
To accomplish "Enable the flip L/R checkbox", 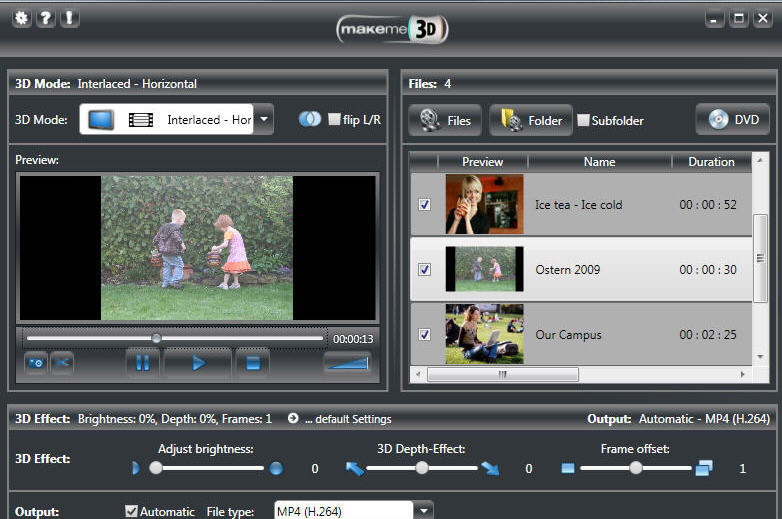I will [x=335, y=120].
